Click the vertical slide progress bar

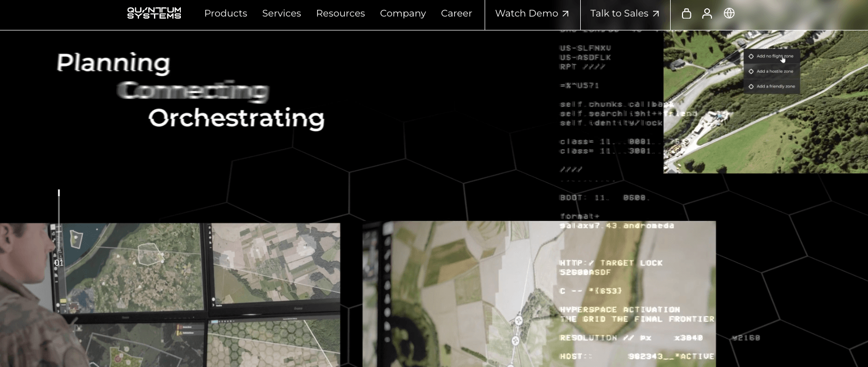[x=59, y=222]
